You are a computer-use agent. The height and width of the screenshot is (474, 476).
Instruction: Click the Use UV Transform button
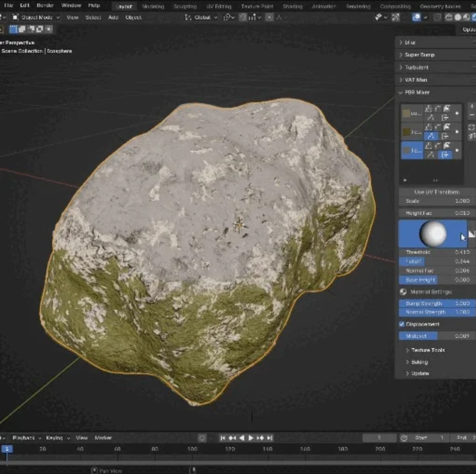tap(436, 192)
